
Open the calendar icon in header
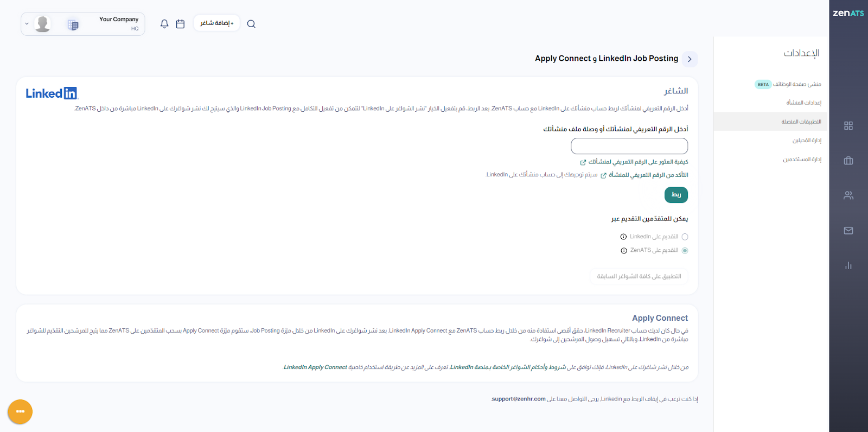[x=181, y=24]
